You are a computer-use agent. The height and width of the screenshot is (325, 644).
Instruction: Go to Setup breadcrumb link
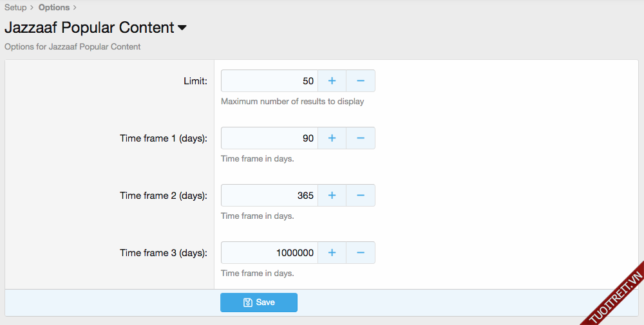(x=15, y=8)
